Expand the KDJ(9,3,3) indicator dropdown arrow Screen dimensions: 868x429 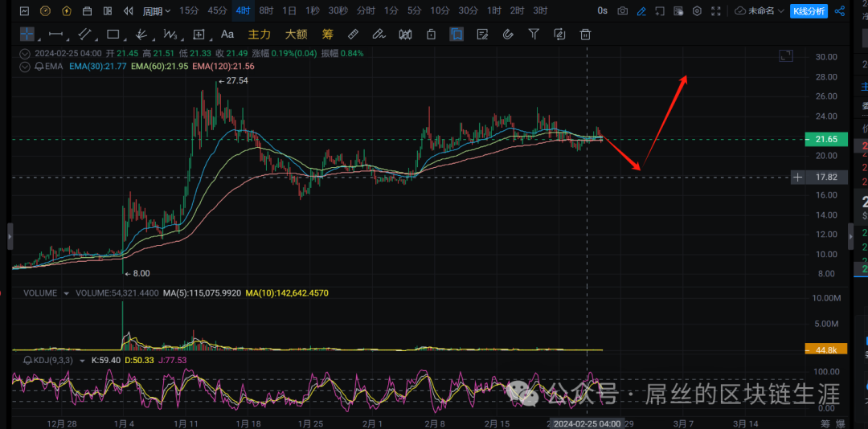coord(83,360)
